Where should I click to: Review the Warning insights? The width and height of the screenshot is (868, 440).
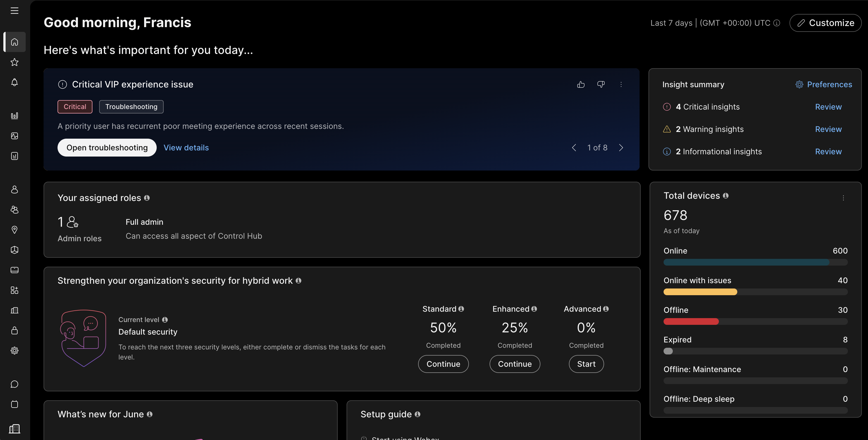[828, 129]
